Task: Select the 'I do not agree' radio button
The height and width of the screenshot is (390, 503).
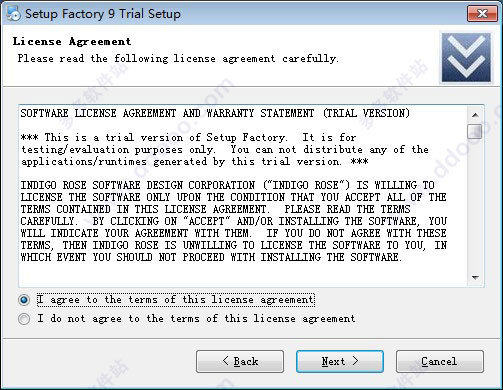Action: tap(24, 319)
